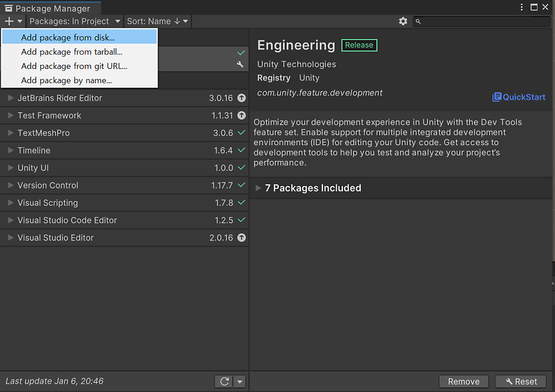Open the Packages: In Project dropdown
This screenshot has width=555, height=392.
click(x=74, y=21)
